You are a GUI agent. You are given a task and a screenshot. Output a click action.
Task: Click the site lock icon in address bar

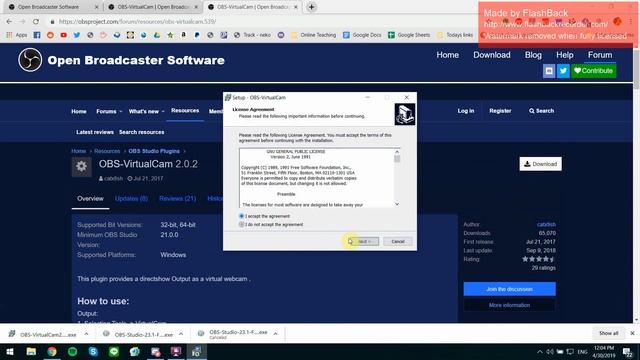pos(52,22)
